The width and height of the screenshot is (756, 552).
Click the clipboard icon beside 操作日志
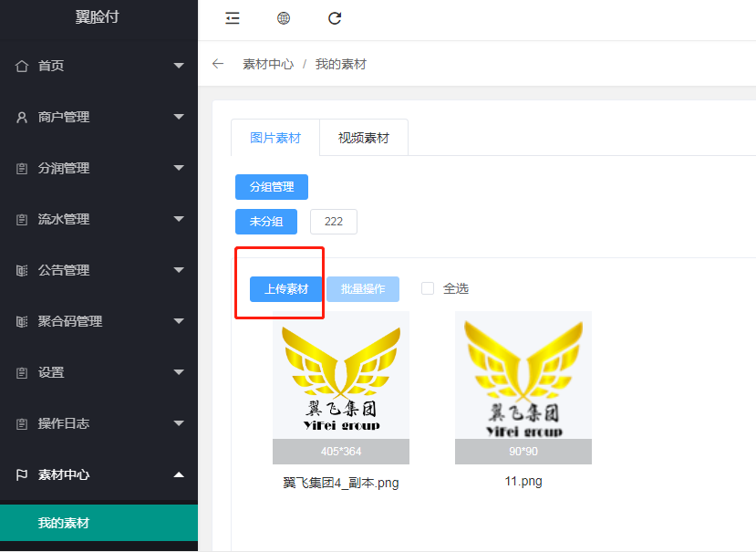point(22,423)
